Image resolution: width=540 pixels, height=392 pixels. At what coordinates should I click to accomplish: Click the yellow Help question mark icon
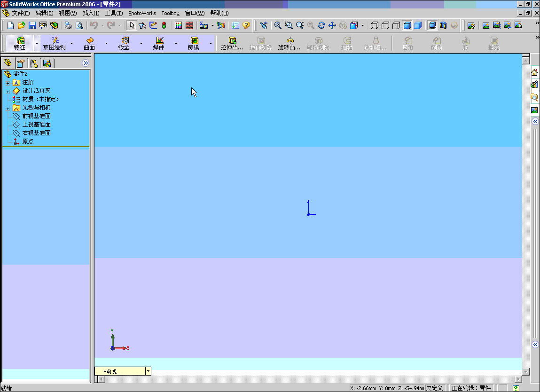(x=246, y=25)
